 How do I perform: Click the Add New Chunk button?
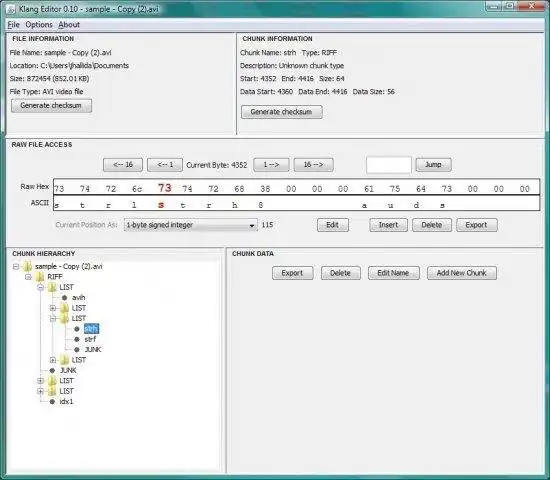[461, 273]
